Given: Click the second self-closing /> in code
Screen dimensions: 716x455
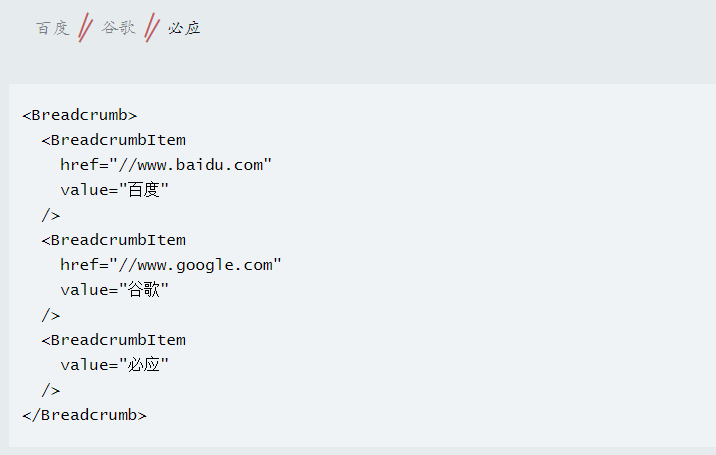Looking at the screenshot, I should (51, 315).
